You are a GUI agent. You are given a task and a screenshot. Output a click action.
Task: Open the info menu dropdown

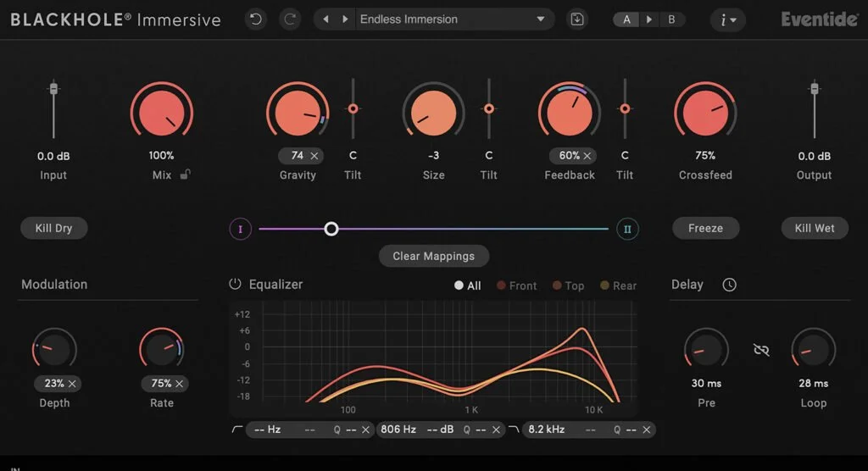[728, 20]
